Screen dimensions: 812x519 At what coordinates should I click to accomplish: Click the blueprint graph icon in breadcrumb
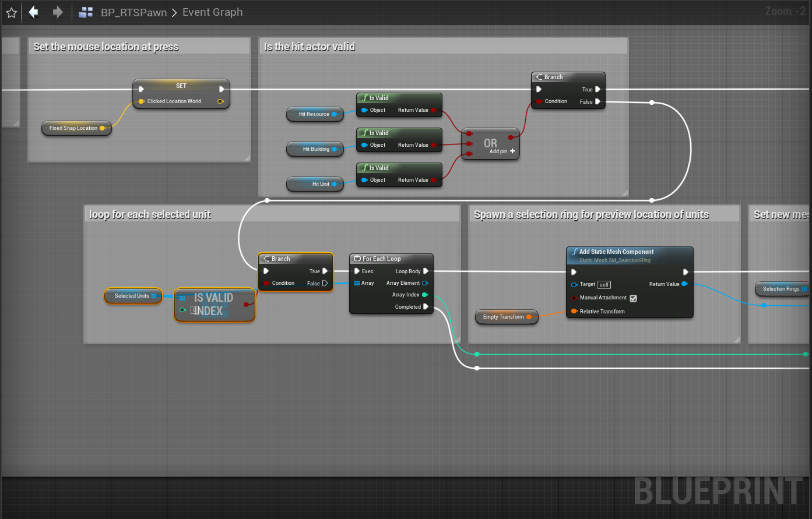86,12
